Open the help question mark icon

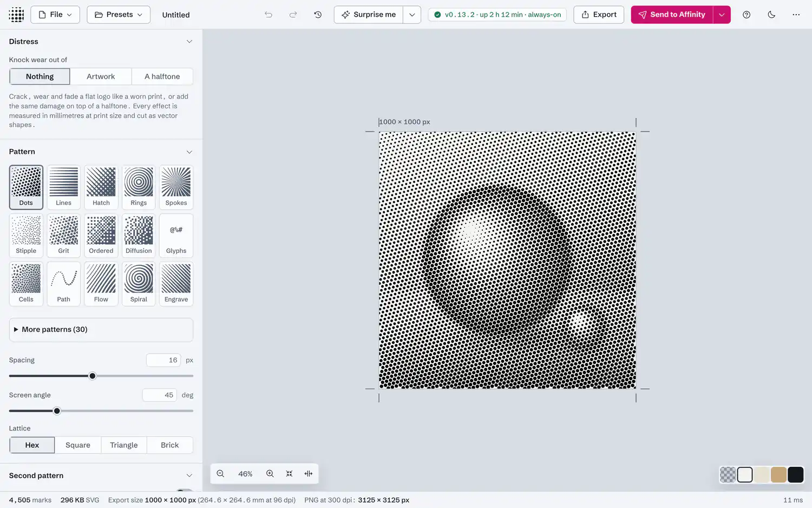click(746, 15)
